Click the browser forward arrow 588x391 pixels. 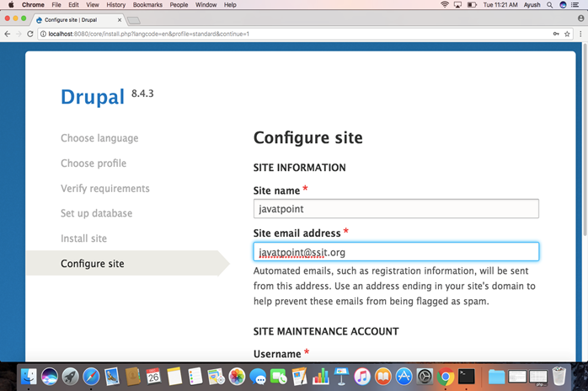19,34
